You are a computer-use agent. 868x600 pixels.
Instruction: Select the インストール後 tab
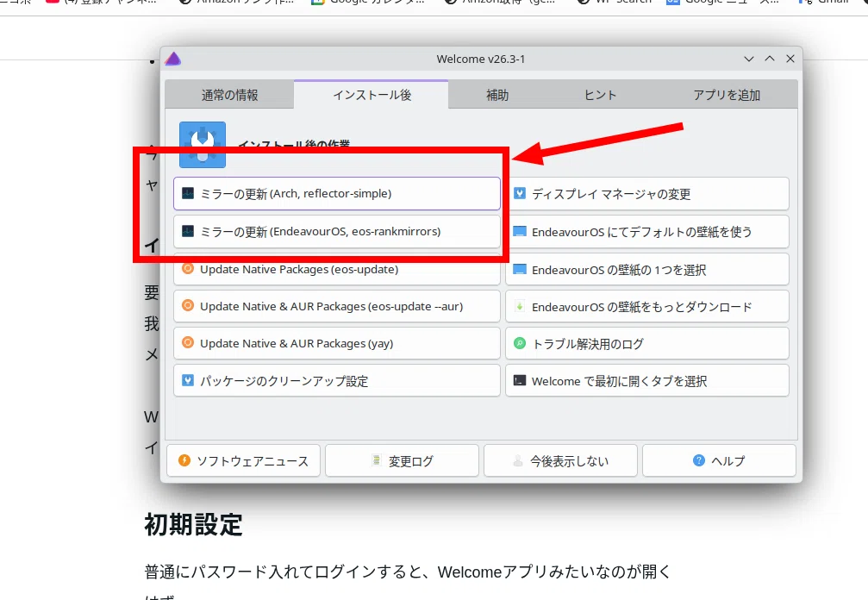[372, 95]
